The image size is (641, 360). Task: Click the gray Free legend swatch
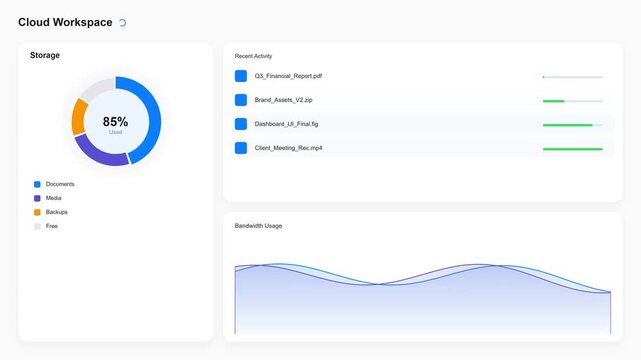coord(37,226)
